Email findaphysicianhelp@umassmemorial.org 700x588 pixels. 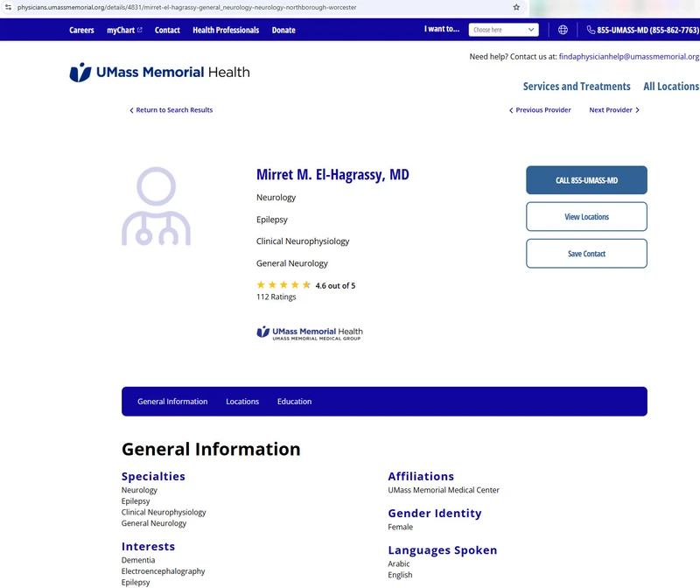tap(629, 57)
